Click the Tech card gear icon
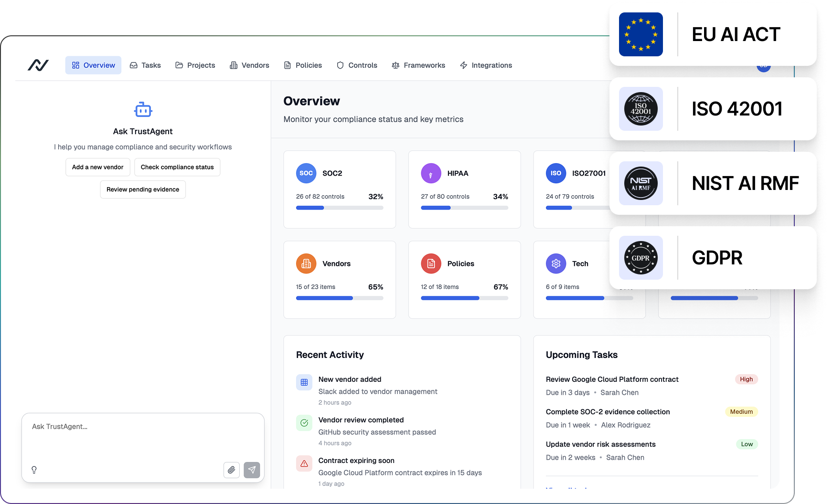Image resolution: width=833 pixels, height=504 pixels. pos(556,263)
